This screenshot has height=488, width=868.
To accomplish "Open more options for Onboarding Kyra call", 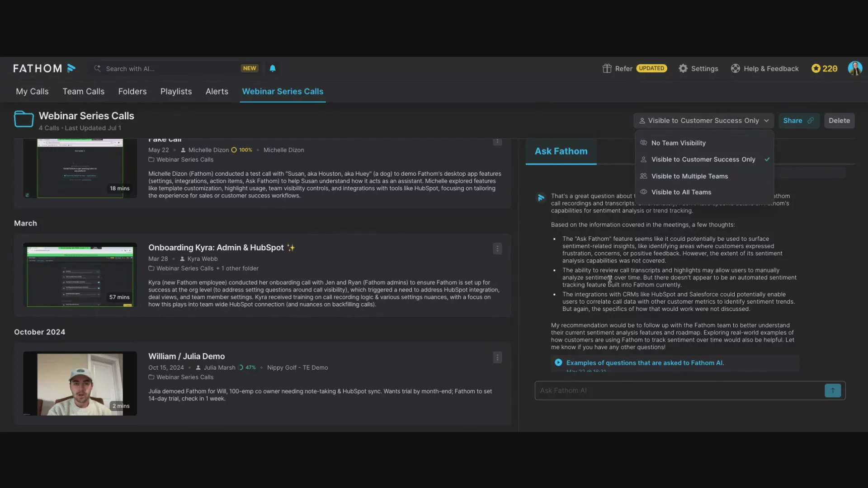I will point(497,249).
